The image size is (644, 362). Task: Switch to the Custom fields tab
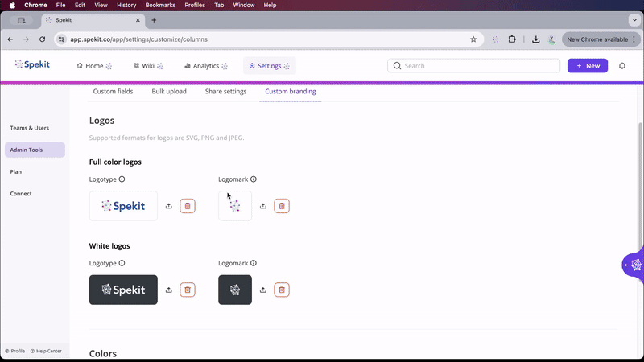113,92
